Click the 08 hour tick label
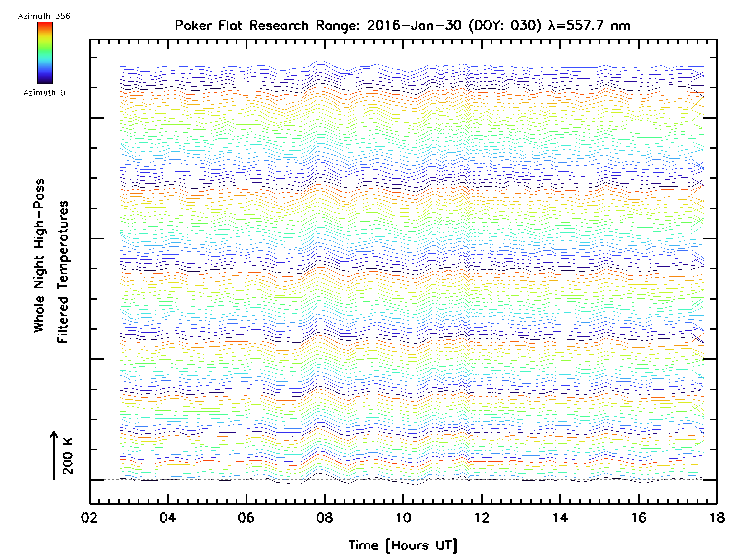Image resolution: width=747 pixels, height=560 pixels. pyautogui.click(x=325, y=518)
